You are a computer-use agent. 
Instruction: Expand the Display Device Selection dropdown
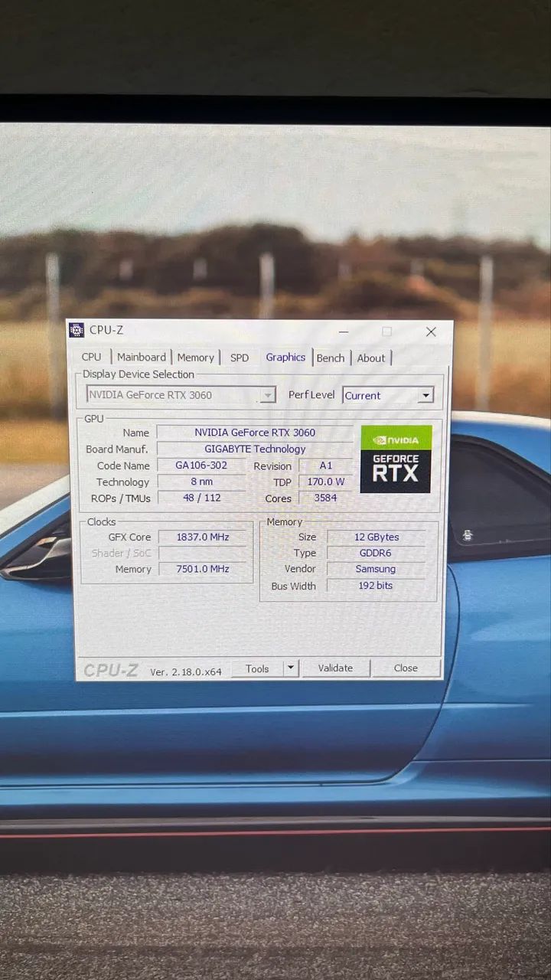(x=268, y=395)
